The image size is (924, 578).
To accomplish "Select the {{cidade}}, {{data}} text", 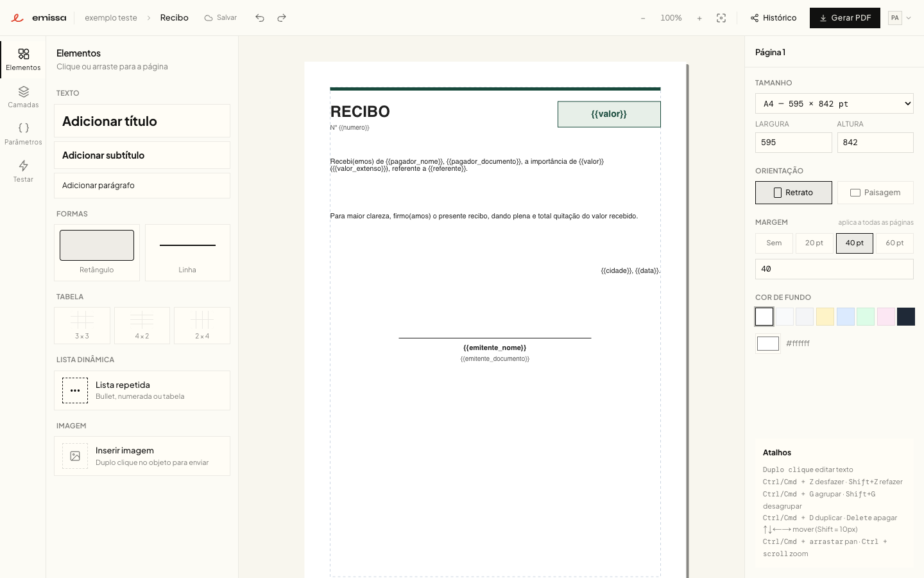I will pos(630,271).
